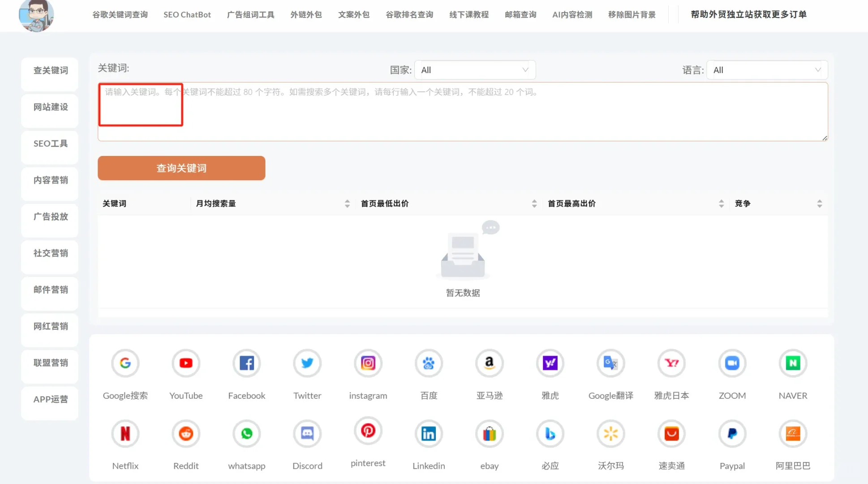The width and height of the screenshot is (868, 484).
Task: Open the ebay shortcut icon
Action: click(490, 433)
